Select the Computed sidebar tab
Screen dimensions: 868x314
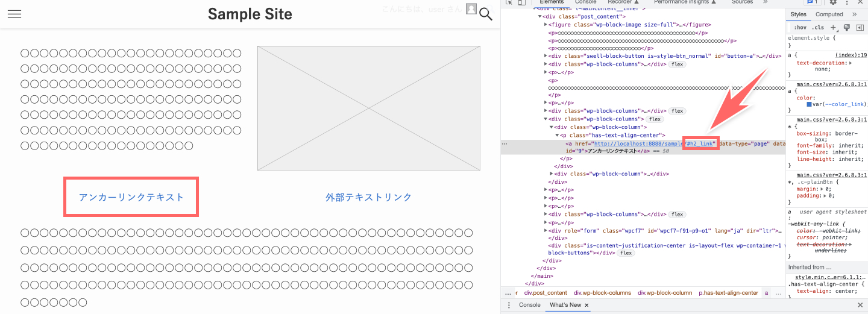(829, 14)
